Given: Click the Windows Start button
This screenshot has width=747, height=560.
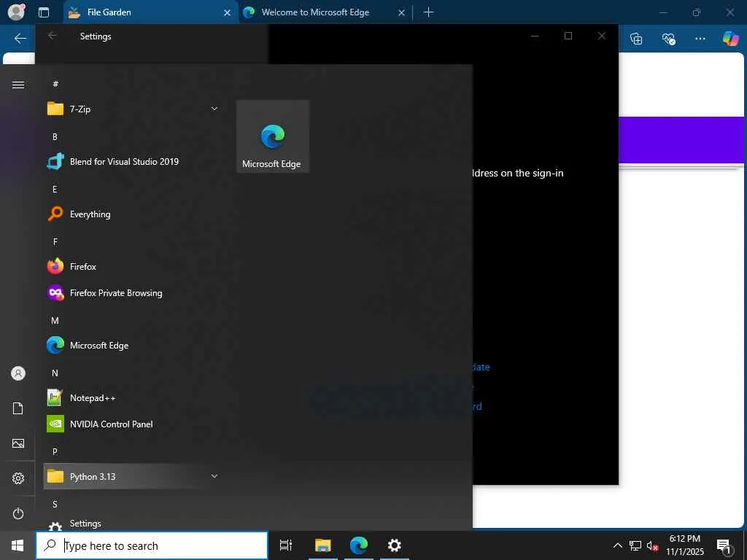Looking at the screenshot, I should tap(18, 545).
